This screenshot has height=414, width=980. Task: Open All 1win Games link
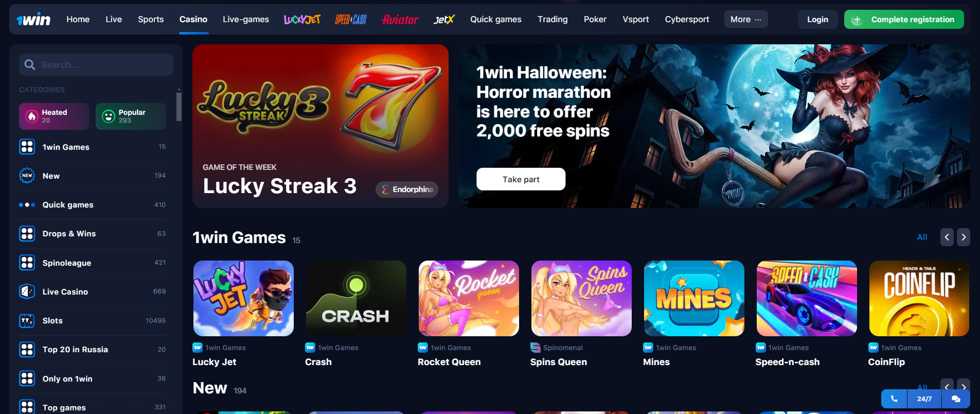[x=922, y=237]
